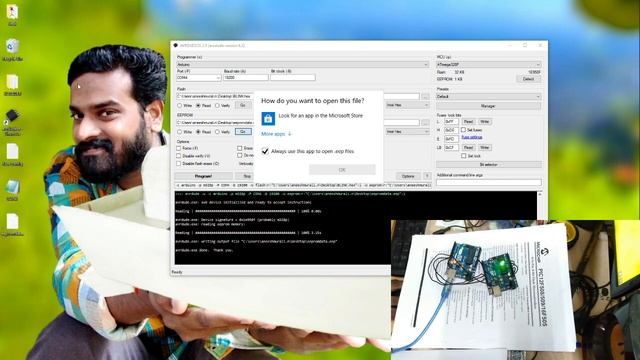Click the LB lock bits value field
This screenshot has height=360, width=640.
[x=451, y=147]
